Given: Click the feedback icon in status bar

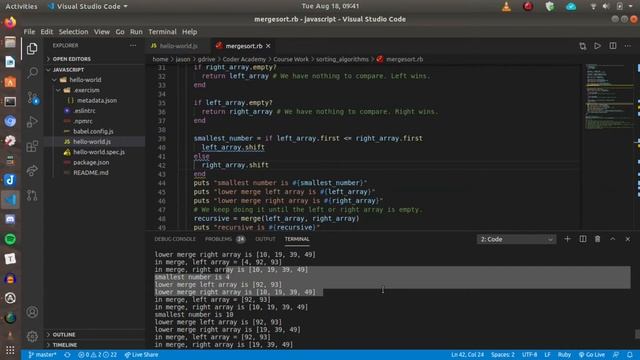Looking at the screenshot, I should (616, 355).
